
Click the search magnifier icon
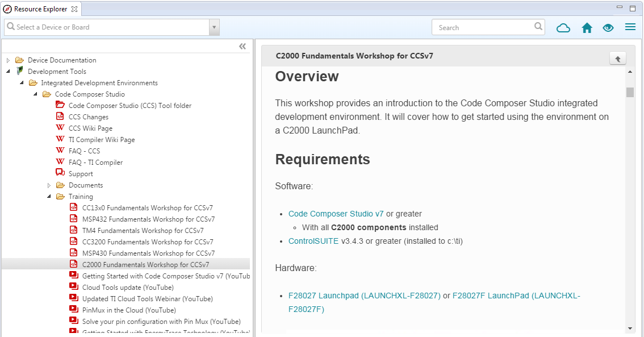point(538,27)
